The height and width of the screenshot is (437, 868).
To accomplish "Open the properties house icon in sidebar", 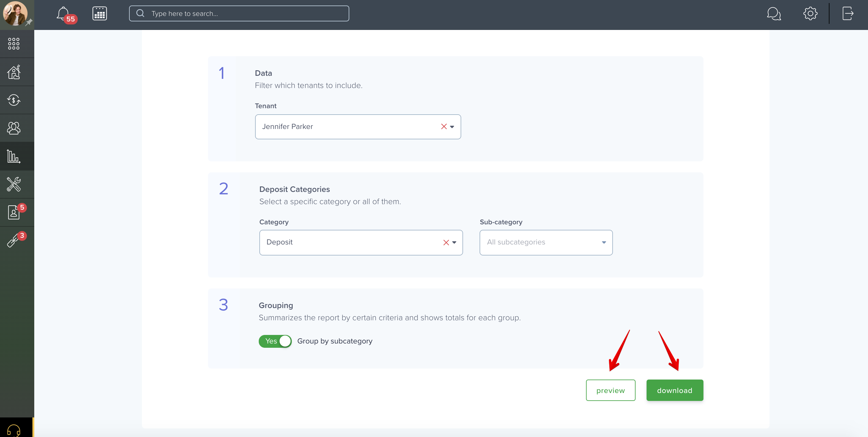I will 14,72.
